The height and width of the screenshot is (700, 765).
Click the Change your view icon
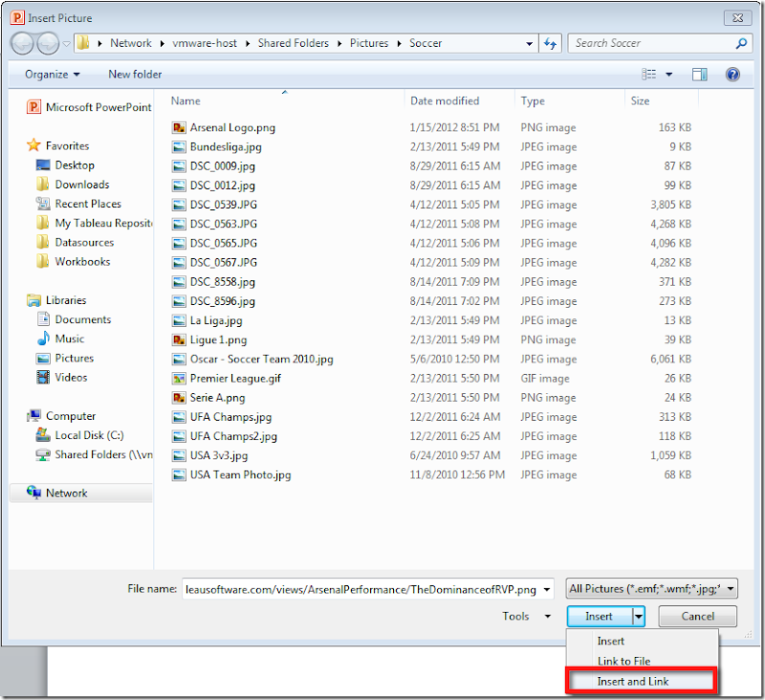tap(649, 75)
